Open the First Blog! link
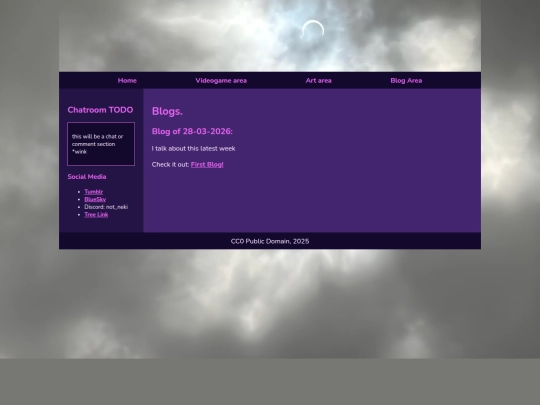Viewport: 540px width, 405px height. pos(207,165)
